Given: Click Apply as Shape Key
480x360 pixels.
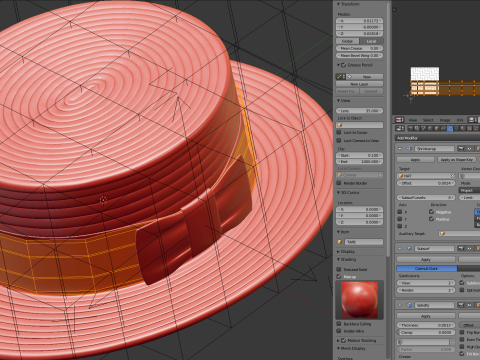Looking at the screenshot, I should click(457, 160).
